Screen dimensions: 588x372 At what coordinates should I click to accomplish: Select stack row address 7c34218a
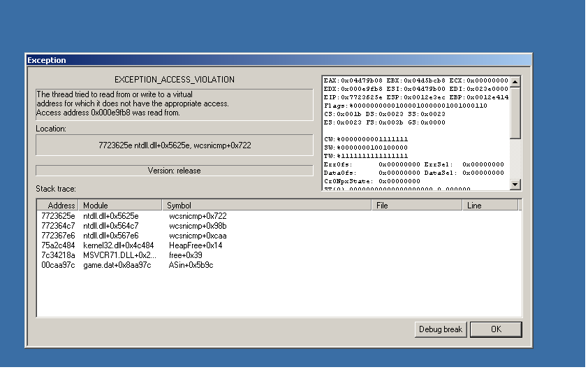tap(58, 255)
